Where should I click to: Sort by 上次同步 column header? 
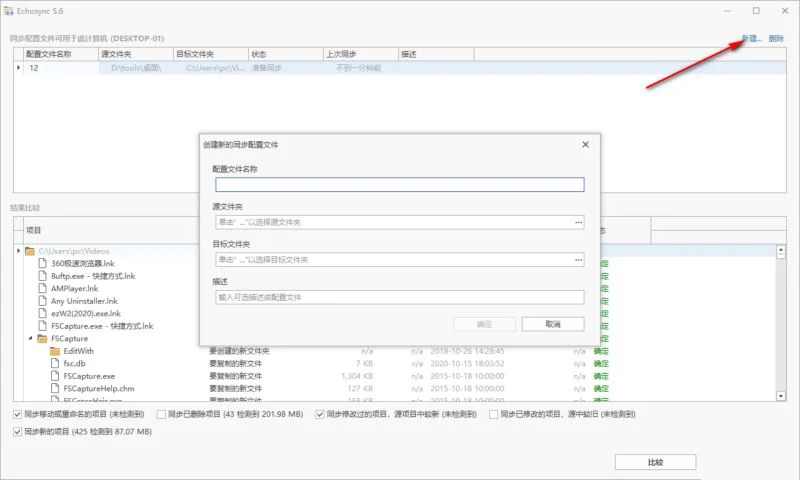(361, 54)
